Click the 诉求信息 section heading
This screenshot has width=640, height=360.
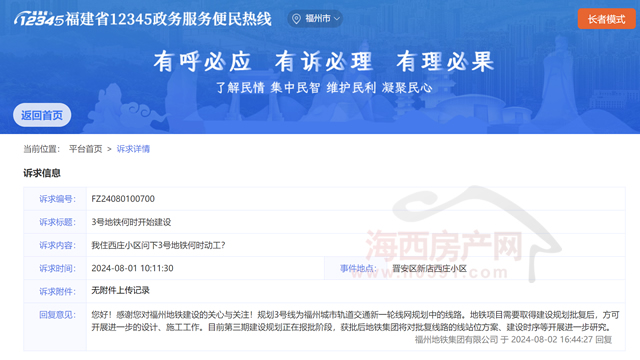42,173
